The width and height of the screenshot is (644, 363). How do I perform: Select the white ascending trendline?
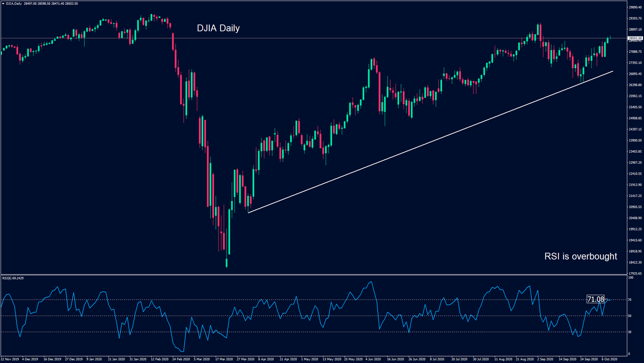429,142
